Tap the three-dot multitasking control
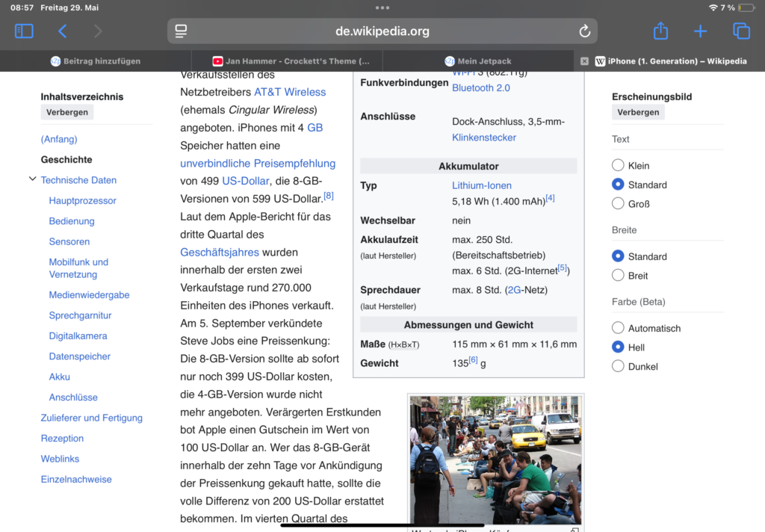The width and height of the screenshot is (765, 532). (x=382, y=7)
